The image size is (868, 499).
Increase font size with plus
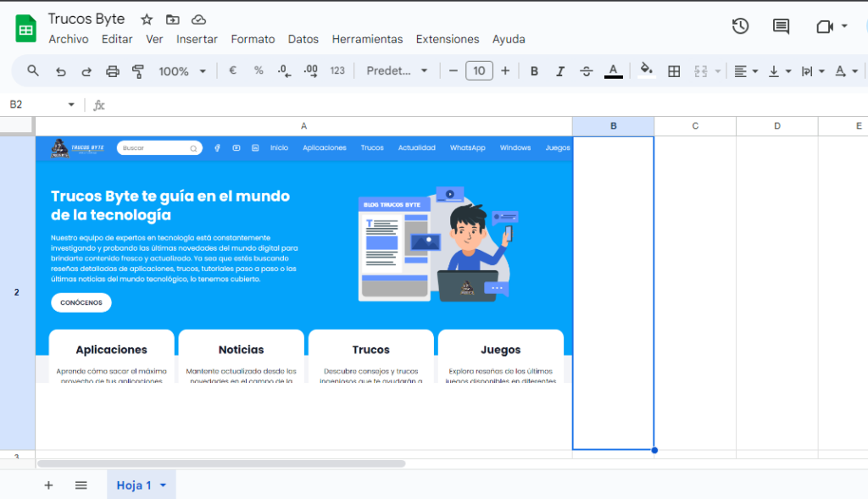click(505, 71)
